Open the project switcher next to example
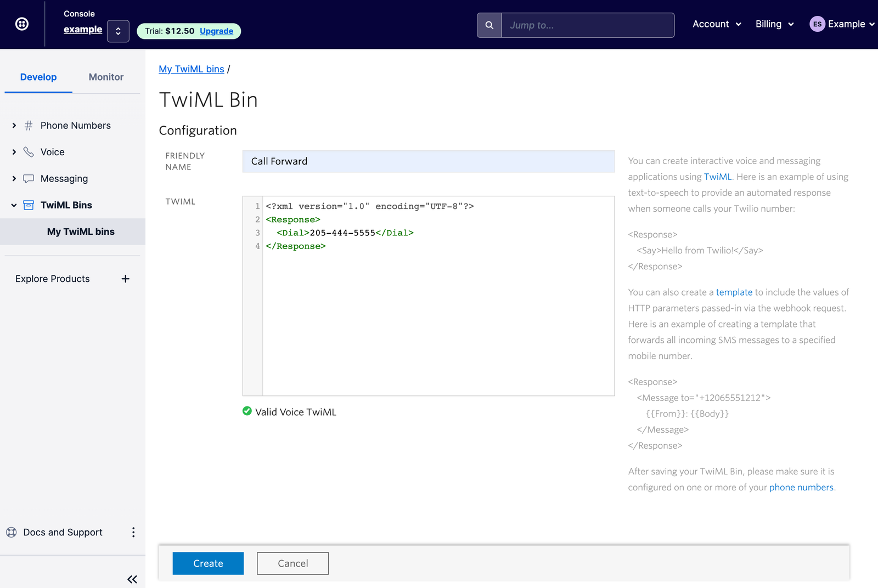The height and width of the screenshot is (588, 878). click(x=118, y=31)
